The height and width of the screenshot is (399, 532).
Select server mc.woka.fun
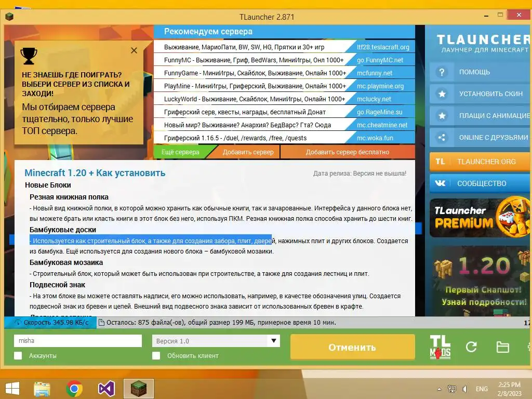(x=375, y=138)
